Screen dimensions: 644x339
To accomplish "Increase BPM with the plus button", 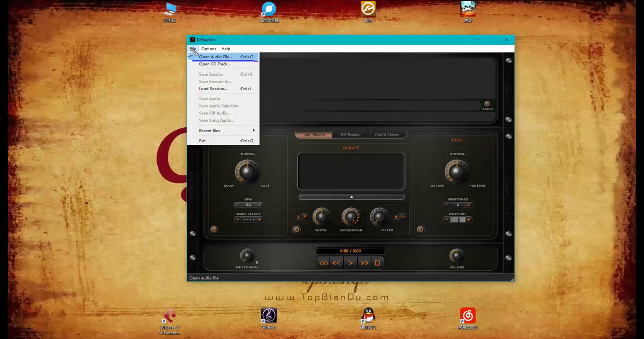I will (259, 205).
